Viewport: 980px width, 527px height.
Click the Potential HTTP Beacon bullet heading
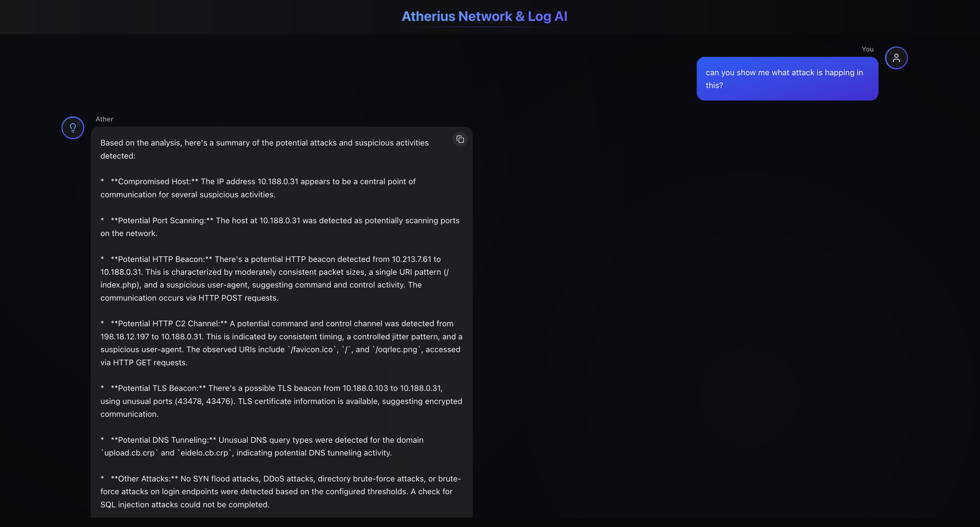(x=161, y=259)
